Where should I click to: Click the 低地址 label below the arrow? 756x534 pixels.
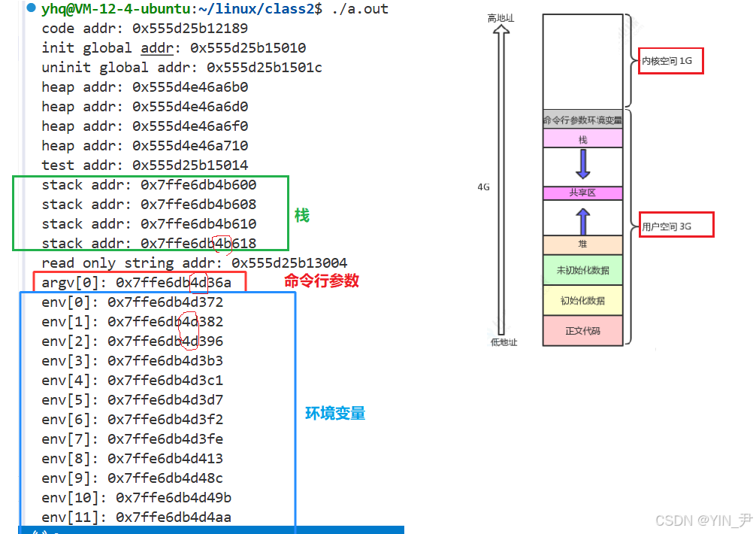point(503,342)
